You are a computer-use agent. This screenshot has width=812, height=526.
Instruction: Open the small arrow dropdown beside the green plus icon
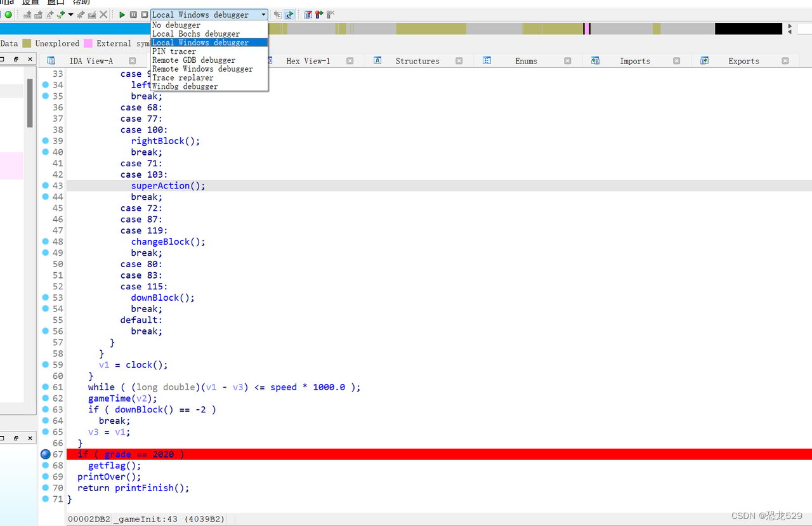[x=70, y=15]
